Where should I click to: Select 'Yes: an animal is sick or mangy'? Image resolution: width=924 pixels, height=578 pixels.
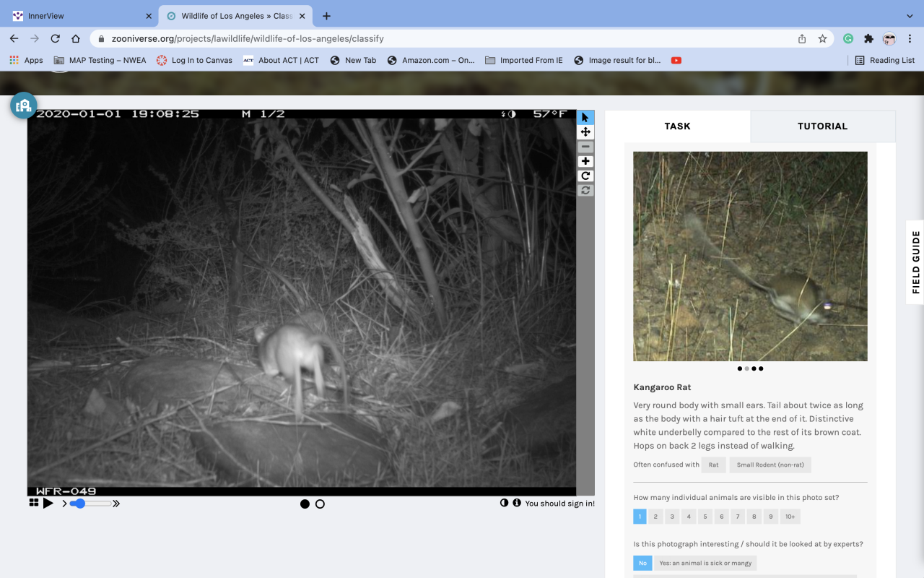(x=705, y=563)
